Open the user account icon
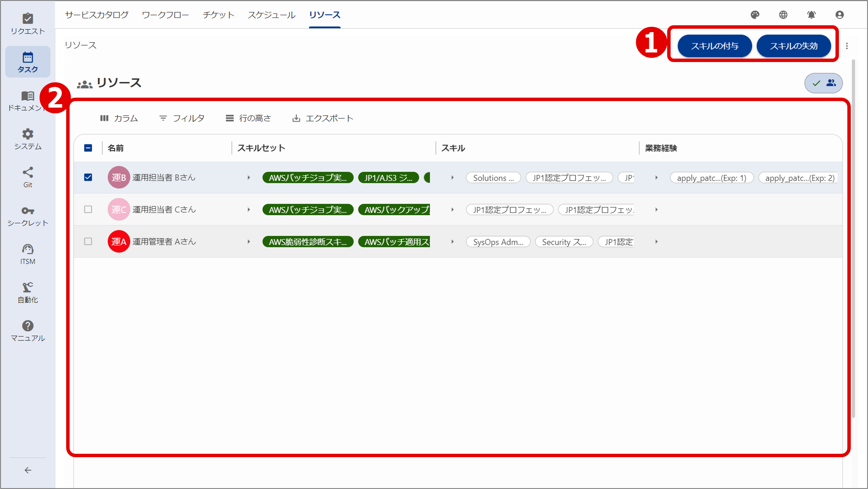Screen dimensions: 868x489 (x=839, y=15)
